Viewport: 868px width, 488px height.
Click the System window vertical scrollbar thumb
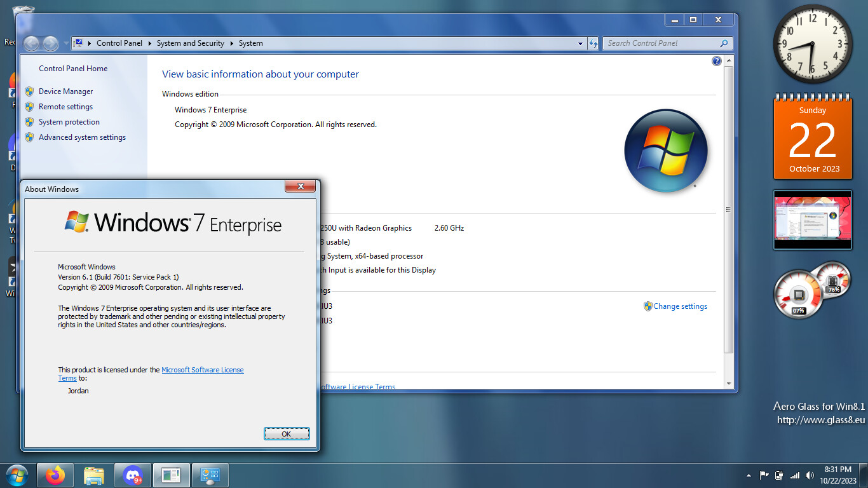coord(728,210)
